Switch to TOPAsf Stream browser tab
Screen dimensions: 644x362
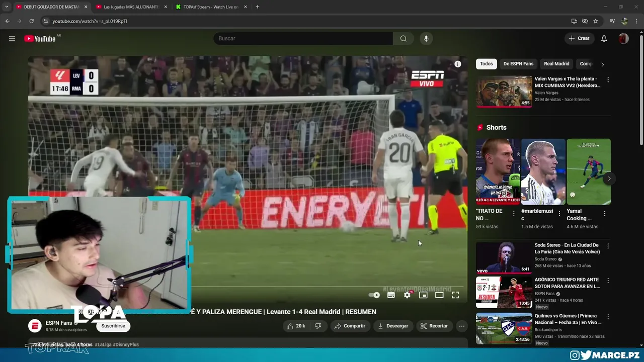click(x=210, y=7)
